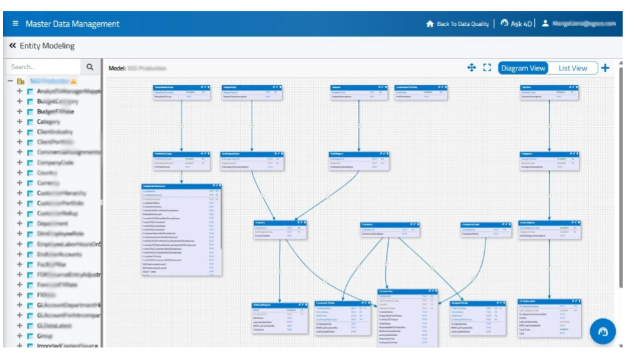The image size is (636, 364).
Task: Collapse the Entity Modeling panel with the double chevron
Action: pyautogui.click(x=13, y=46)
